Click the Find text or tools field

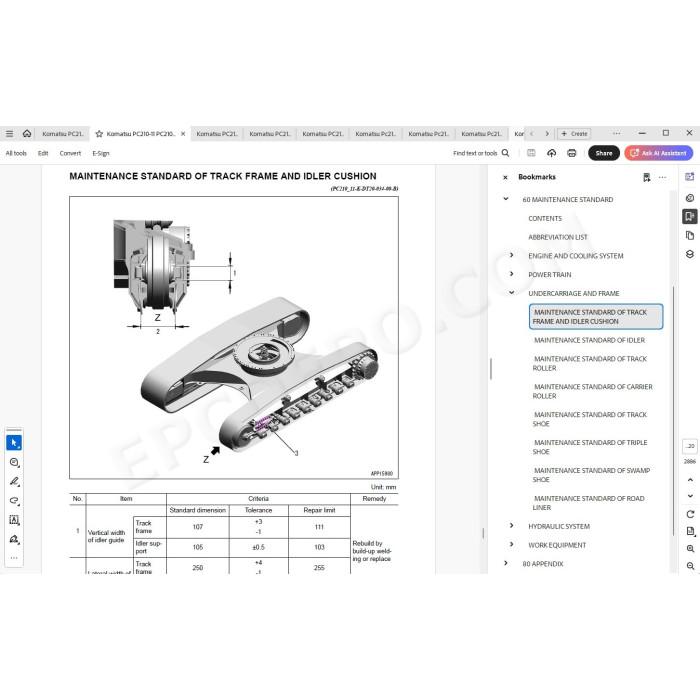[x=475, y=153]
